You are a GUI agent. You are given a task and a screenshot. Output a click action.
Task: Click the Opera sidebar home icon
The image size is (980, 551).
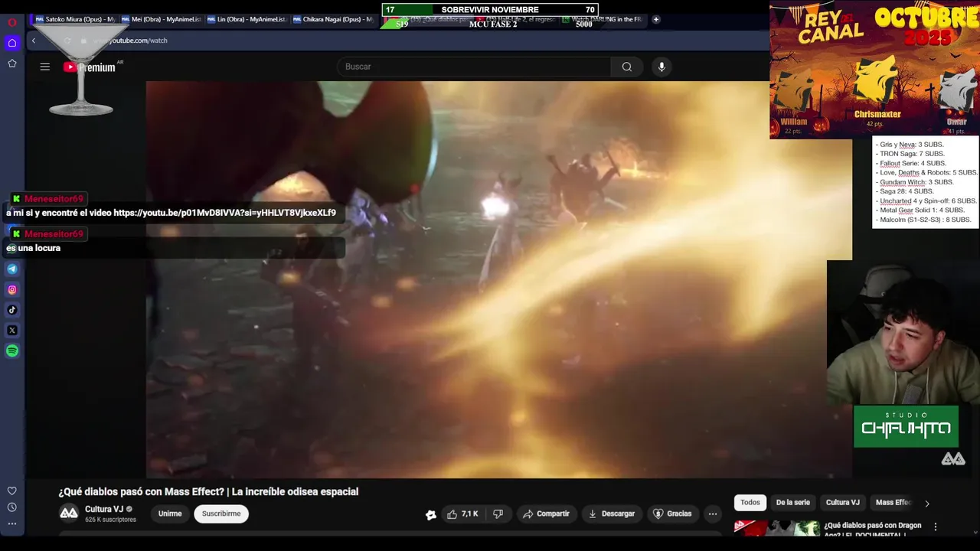coord(12,43)
